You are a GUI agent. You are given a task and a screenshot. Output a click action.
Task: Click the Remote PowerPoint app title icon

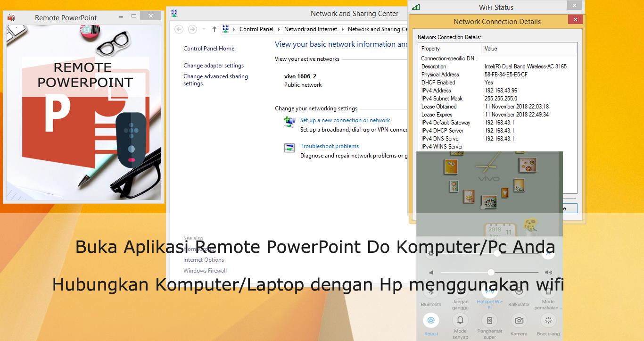tap(11, 17)
